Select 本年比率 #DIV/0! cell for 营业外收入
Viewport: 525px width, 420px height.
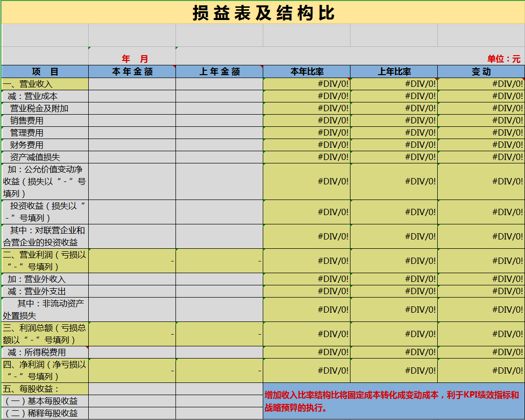[307, 279]
